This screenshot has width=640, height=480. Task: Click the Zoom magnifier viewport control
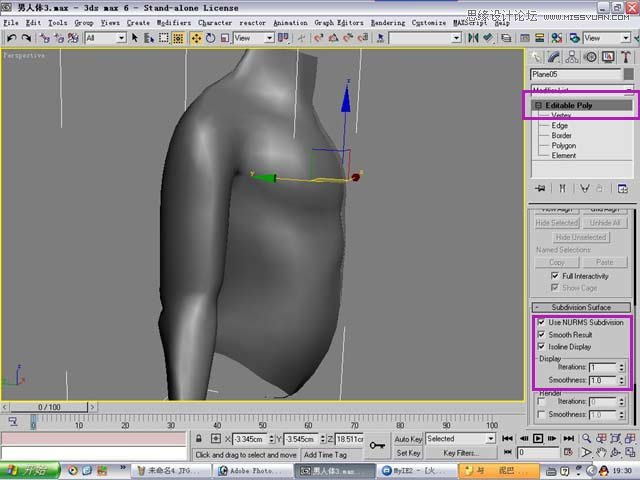pyautogui.click(x=586, y=438)
